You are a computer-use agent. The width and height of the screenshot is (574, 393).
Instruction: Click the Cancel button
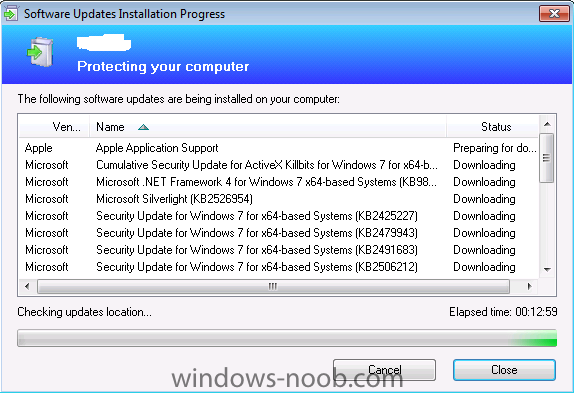384,370
